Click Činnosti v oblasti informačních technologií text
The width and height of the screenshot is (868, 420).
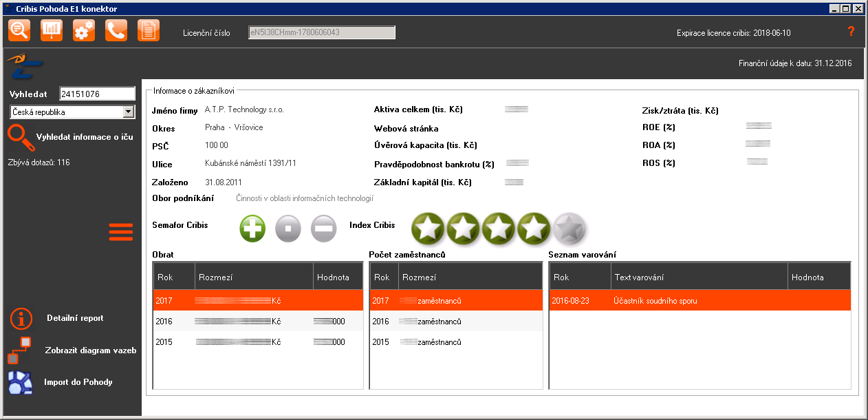(305, 198)
